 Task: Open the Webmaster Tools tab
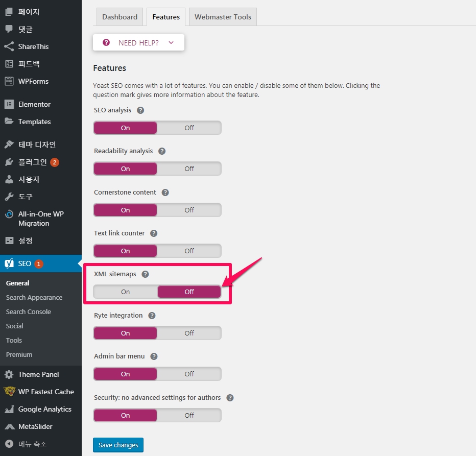223,17
